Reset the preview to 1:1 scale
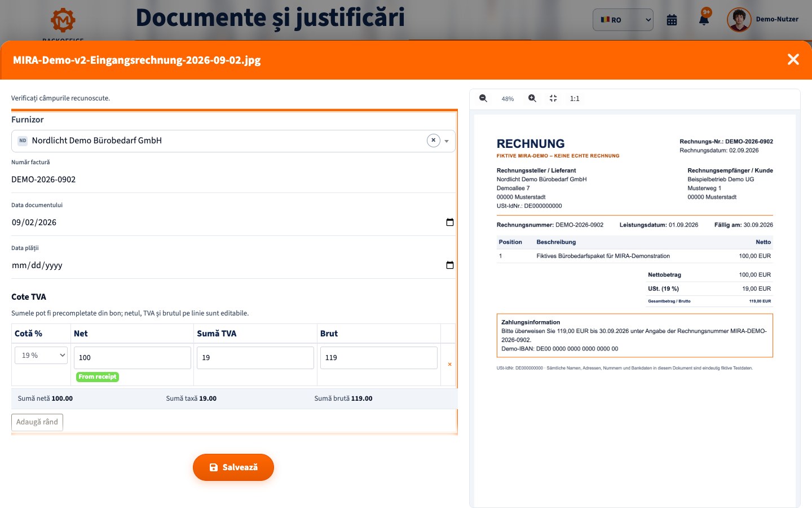Image resolution: width=812 pixels, height=508 pixels. 575,99
